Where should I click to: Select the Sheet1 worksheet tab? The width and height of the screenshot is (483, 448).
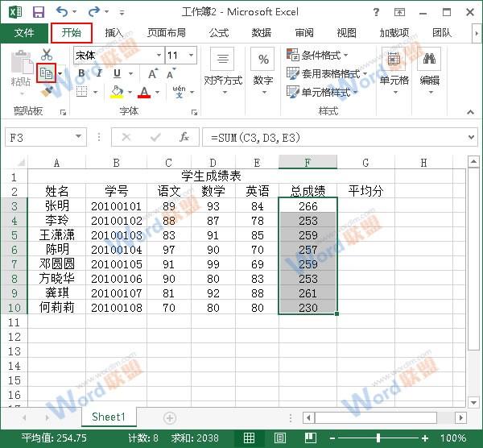(109, 417)
